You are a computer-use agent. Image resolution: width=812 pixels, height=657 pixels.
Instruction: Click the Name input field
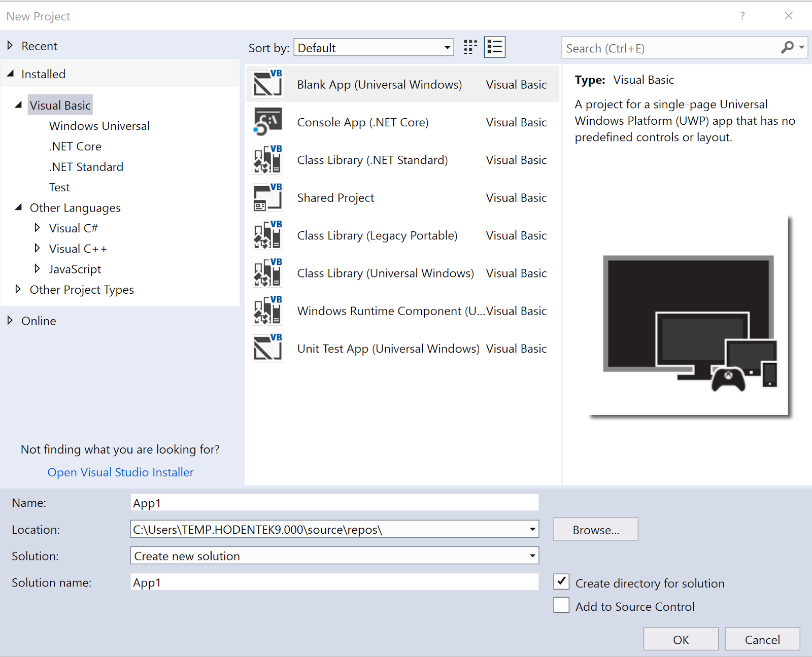pyautogui.click(x=334, y=503)
